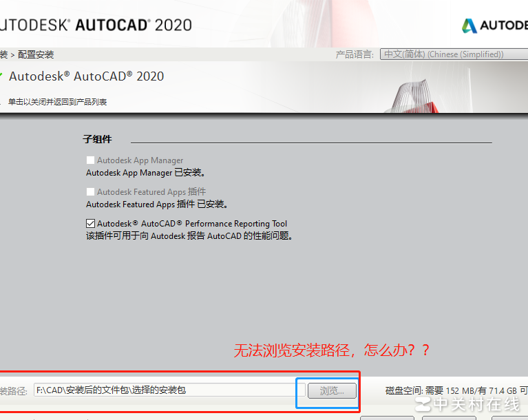Click the Autodesk AutoCAD 2020 header banner title
This screenshot has height=420, width=528.
[x=96, y=25]
